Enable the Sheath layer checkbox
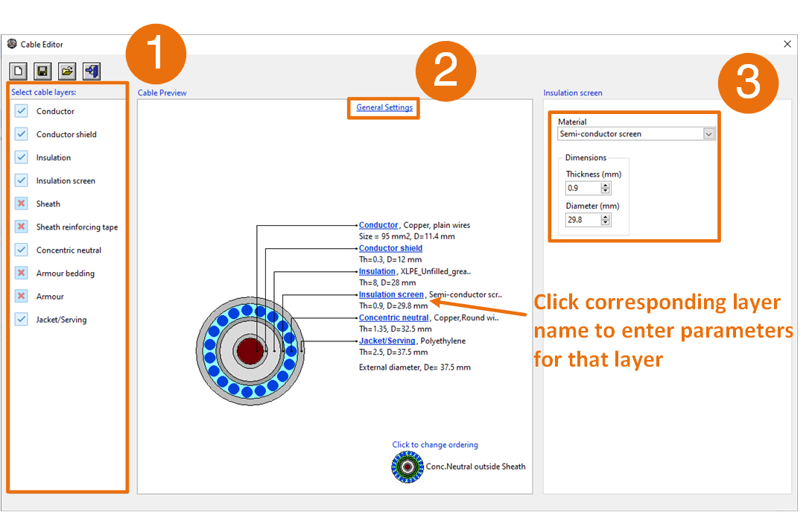Viewport: 812px width, 512px height. pyautogui.click(x=22, y=203)
